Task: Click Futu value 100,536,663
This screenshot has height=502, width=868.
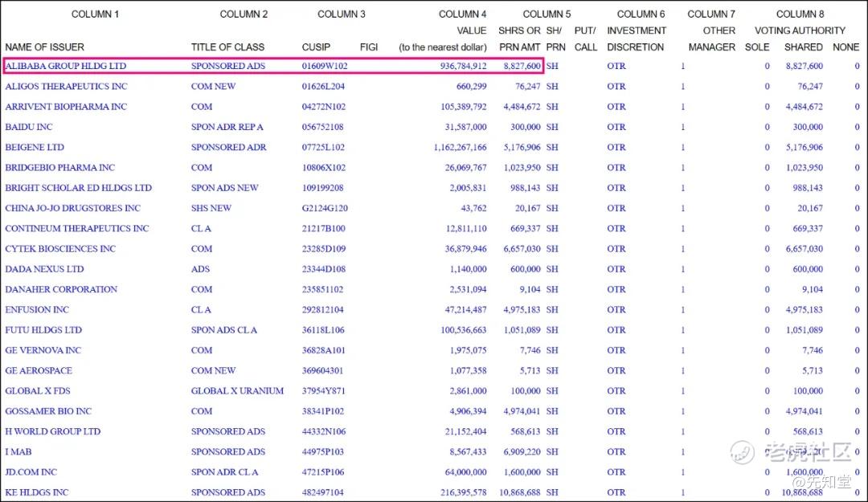Action: coord(464,330)
